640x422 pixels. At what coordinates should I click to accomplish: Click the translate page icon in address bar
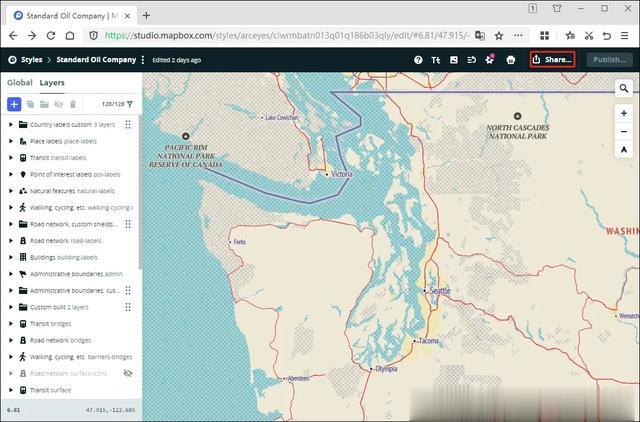[x=480, y=36]
